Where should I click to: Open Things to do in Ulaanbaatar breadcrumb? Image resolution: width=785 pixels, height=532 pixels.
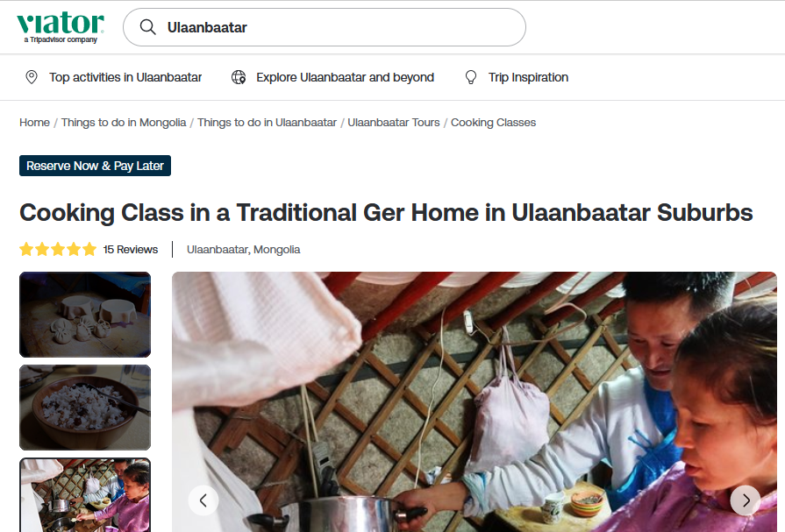[x=267, y=123]
